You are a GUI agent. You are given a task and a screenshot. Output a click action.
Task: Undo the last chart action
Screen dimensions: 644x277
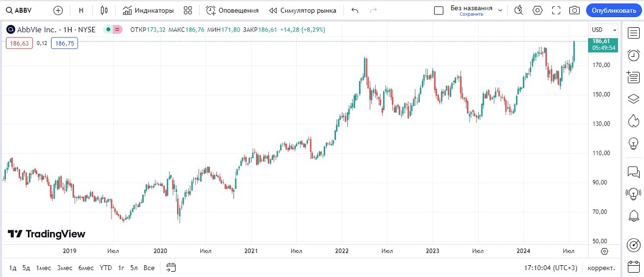354,10
